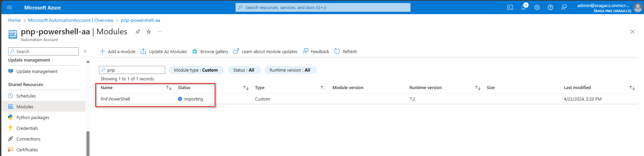Select Modules in sidebar
Screen dimensions: 644x156
point(43,107)
